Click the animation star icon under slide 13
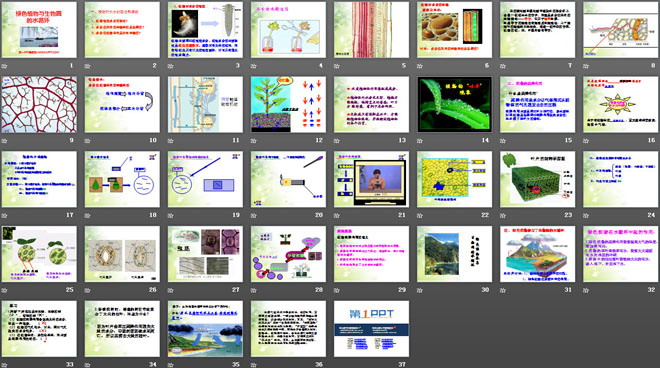 (x=337, y=141)
